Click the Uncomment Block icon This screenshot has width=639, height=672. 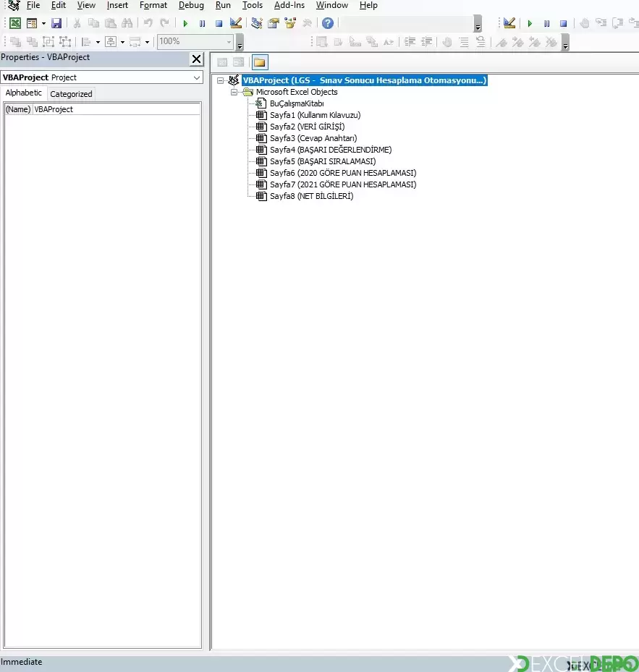coord(481,41)
